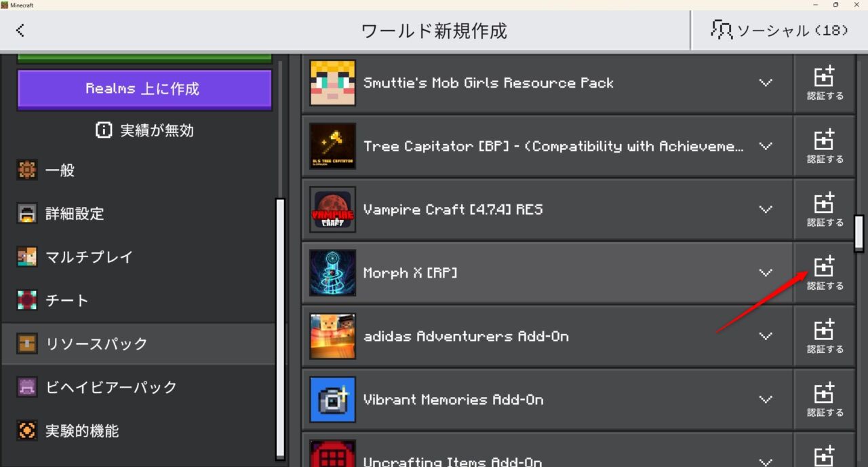Activate Vampire Craft [4.7.4] RES pack
This screenshot has width=868, height=467.
coord(825,210)
